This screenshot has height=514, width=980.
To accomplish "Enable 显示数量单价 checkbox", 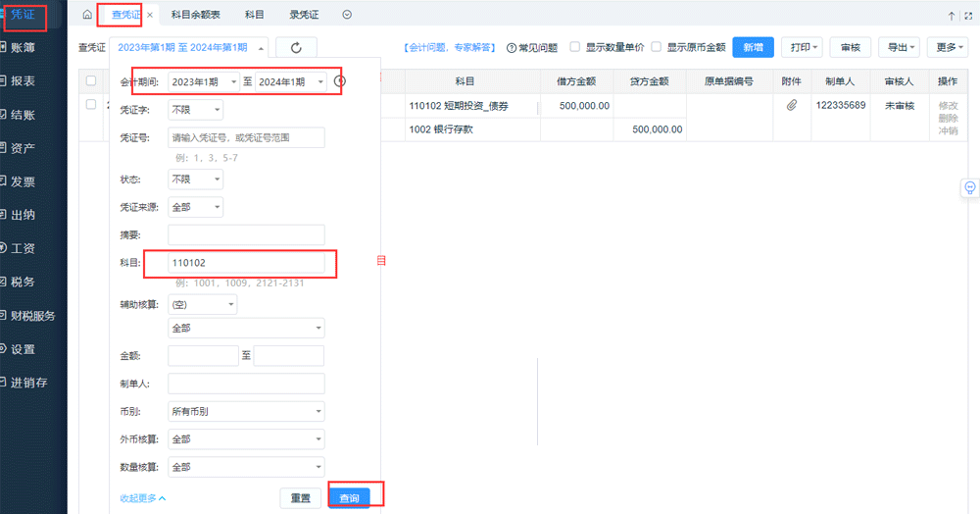I will pyautogui.click(x=575, y=47).
